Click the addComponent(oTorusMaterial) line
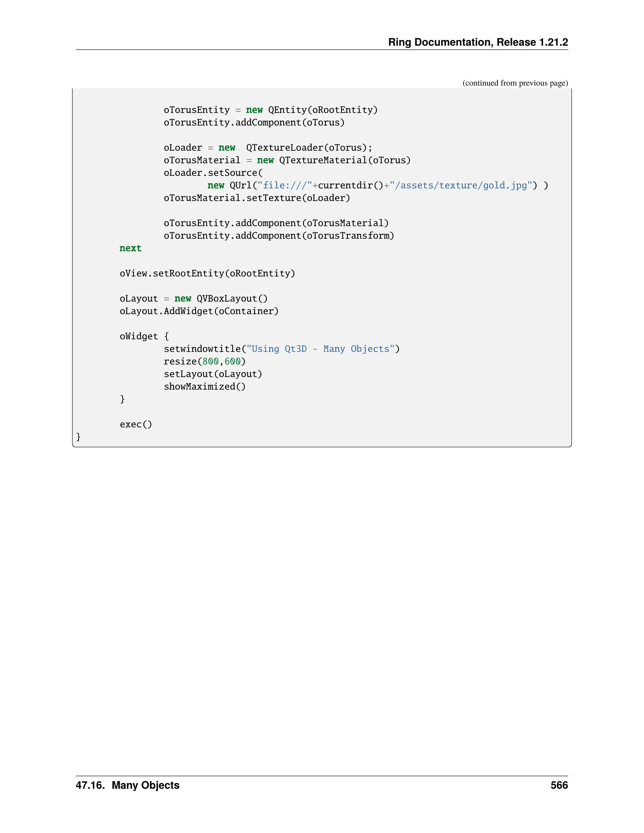This screenshot has width=644, height=833. point(276,223)
